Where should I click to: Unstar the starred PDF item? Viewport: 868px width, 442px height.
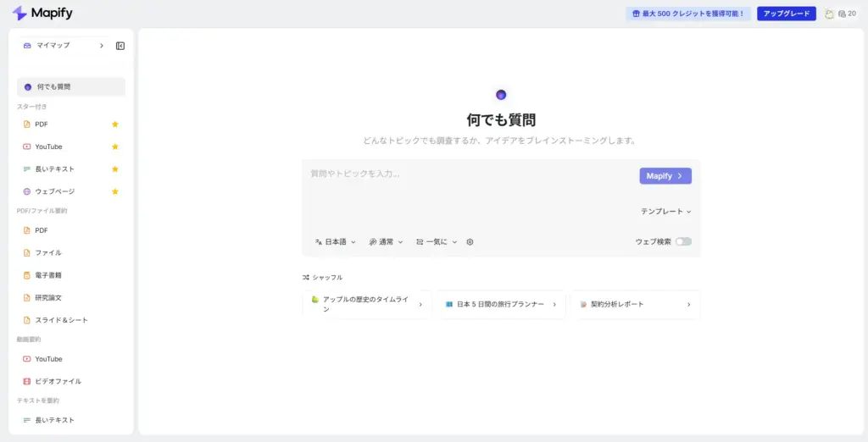point(115,124)
